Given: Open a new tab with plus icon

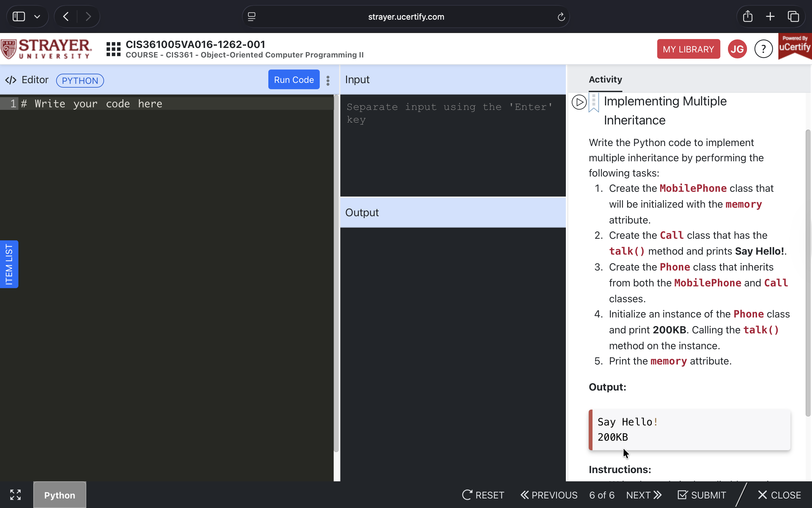Looking at the screenshot, I should click(x=770, y=17).
